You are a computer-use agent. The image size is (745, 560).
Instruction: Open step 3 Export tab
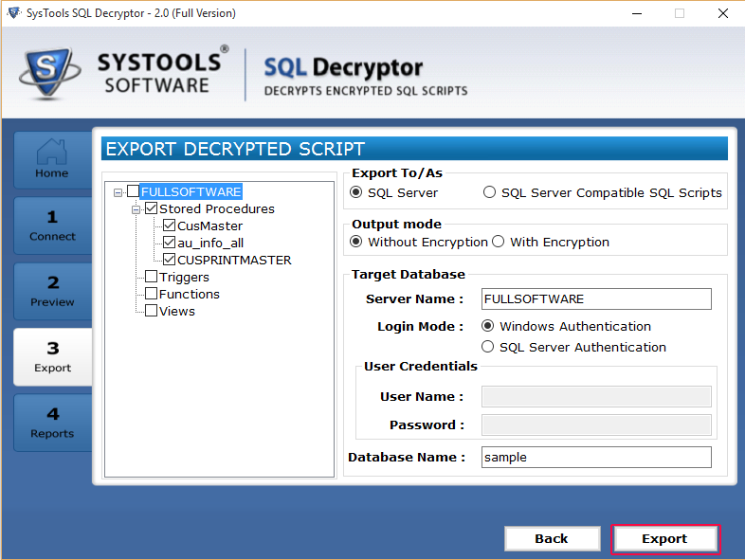(52, 356)
